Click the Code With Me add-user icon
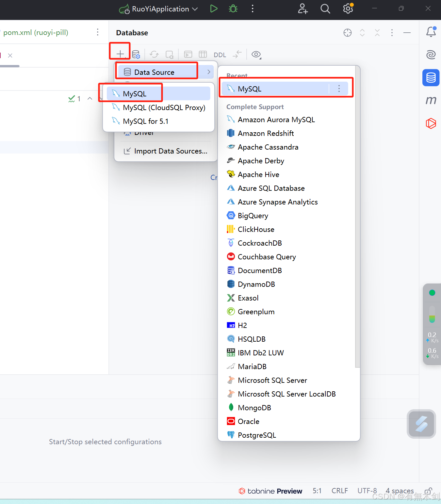The height and width of the screenshot is (504, 441). point(303,9)
